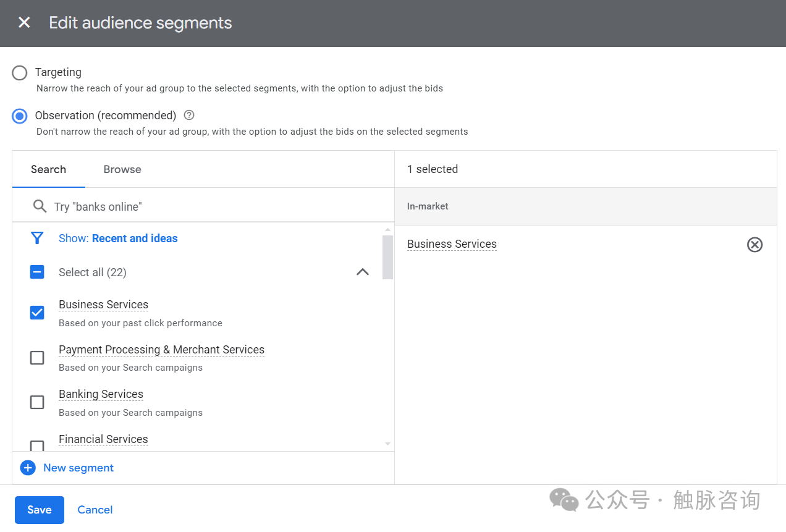Screen dimensions: 786x532
Task: Switch to the Search tab
Action: 48,169
